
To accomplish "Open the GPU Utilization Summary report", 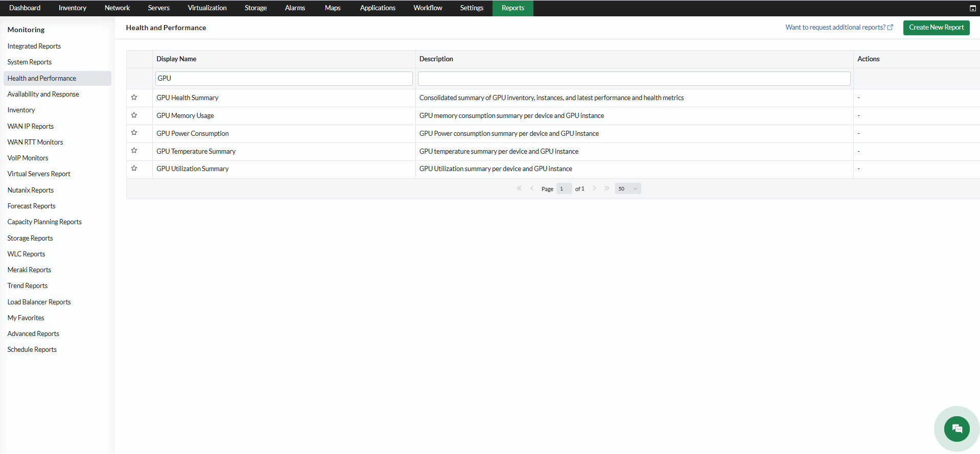I will click(x=193, y=169).
